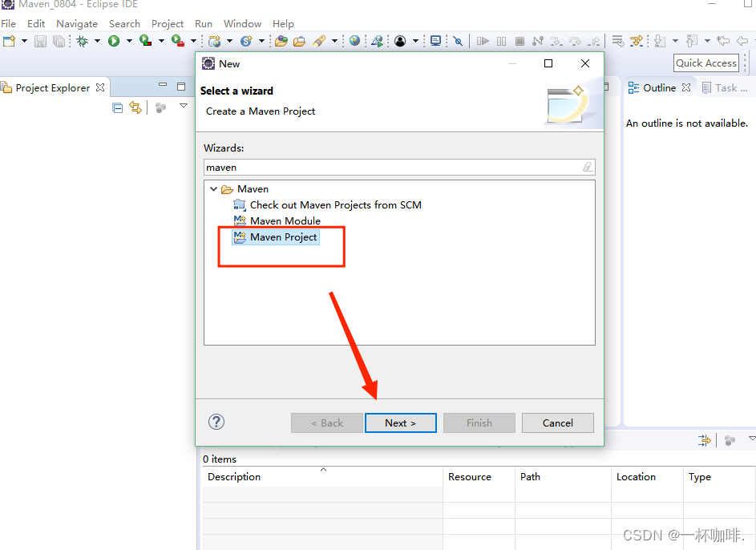The width and height of the screenshot is (756, 550).
Task: Click the Next Annotation icon
Action: pos(660,41)
